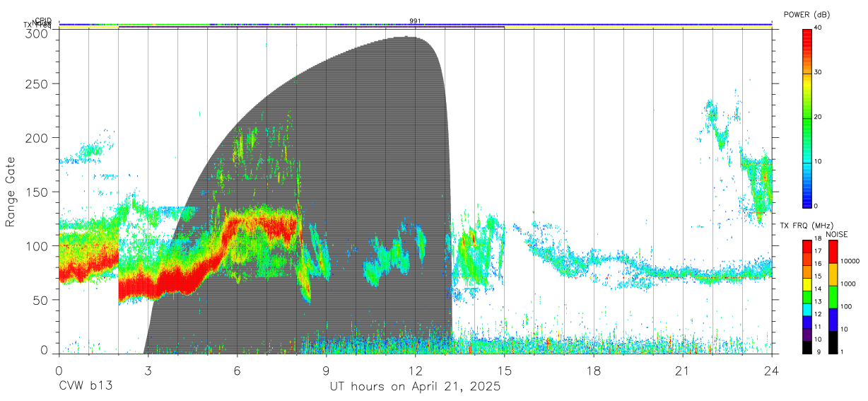Click the 21 tick label on the UT hours axis
This screenshot has height=401, width=868.
tap(683, 371)
